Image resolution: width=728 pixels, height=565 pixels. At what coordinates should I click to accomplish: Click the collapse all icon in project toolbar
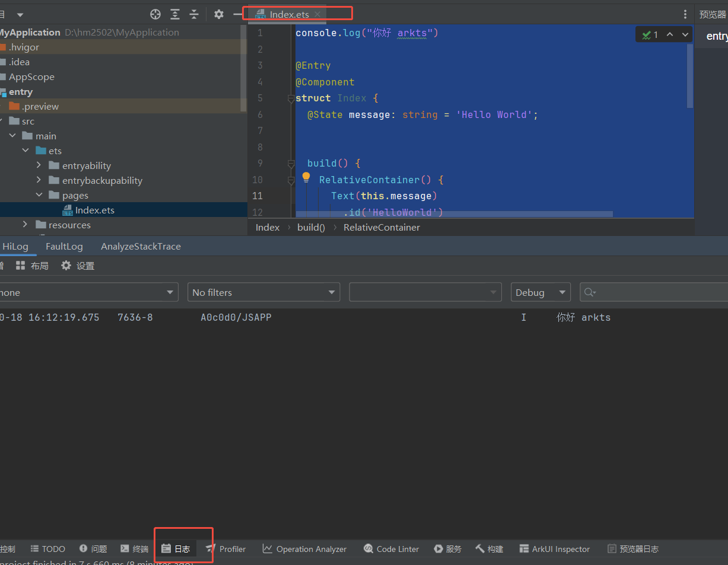click(194, 14)
